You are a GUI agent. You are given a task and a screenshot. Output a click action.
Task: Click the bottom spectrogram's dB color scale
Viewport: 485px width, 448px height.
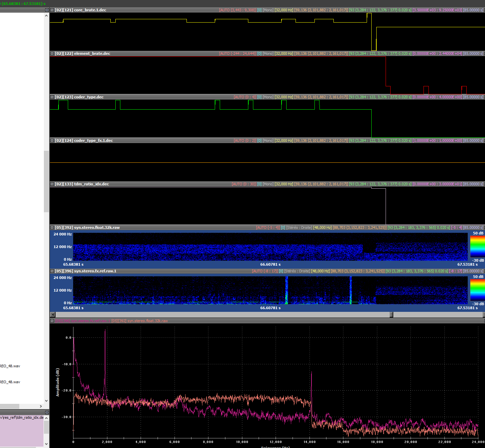477,290
